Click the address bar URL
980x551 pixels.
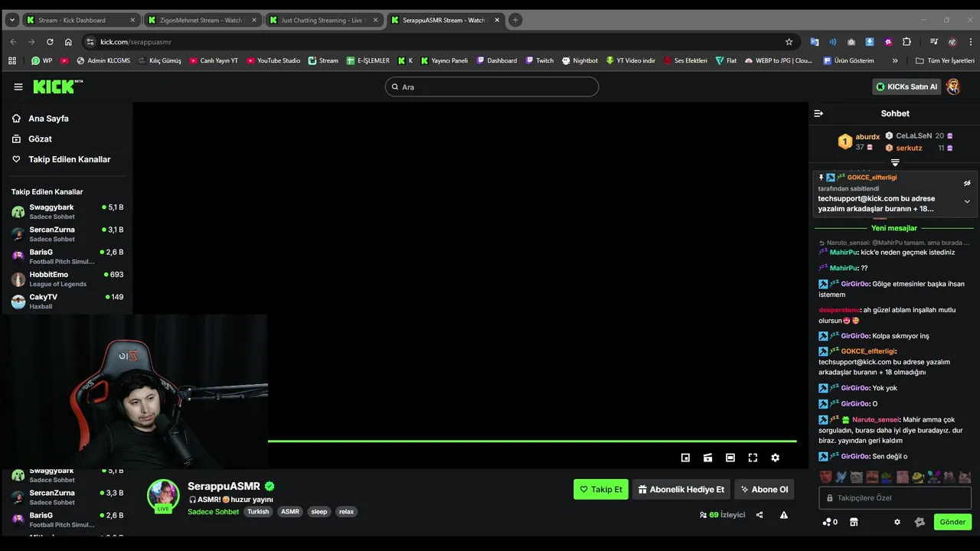point(136,42)
